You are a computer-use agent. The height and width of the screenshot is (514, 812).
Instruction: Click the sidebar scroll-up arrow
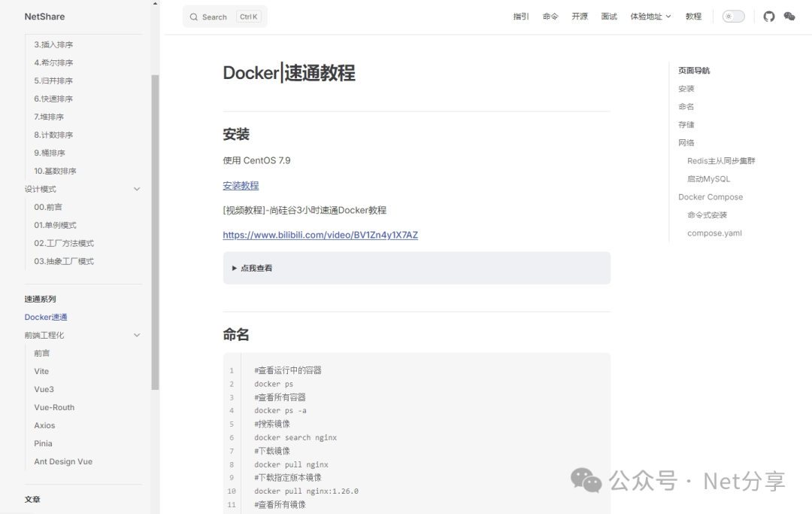pos(156,4)
